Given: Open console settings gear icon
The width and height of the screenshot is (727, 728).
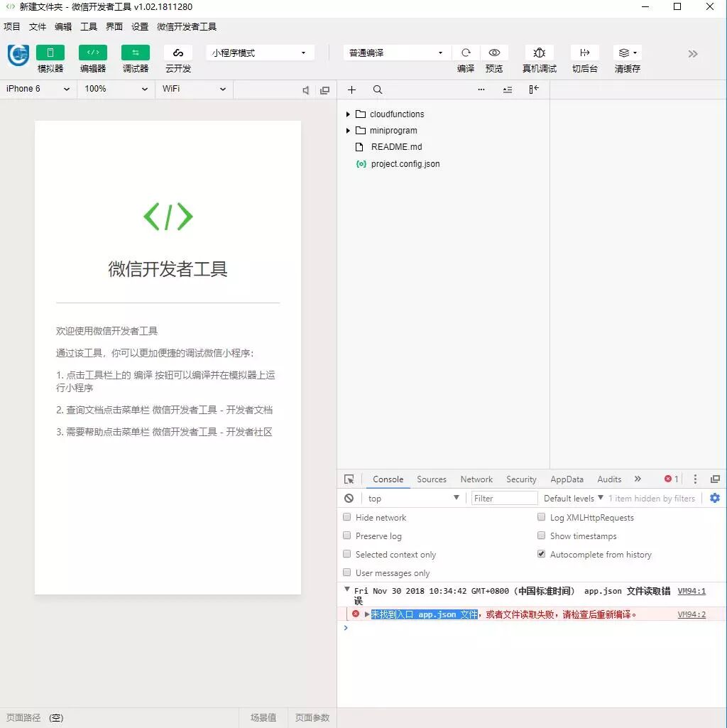Looking at the screenshot, I should click(715, 498).
